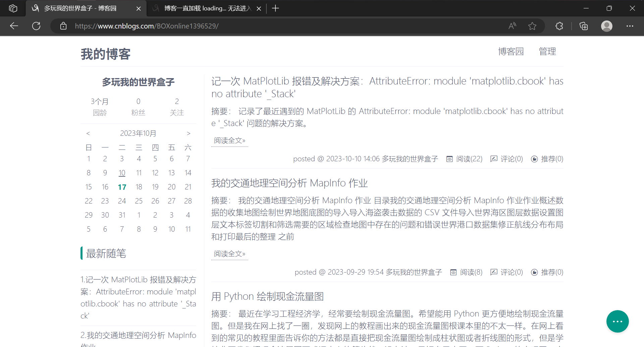Click 推荐(0) on the MapInfo post
Viewport: 644px width, 347px height.
547,272
